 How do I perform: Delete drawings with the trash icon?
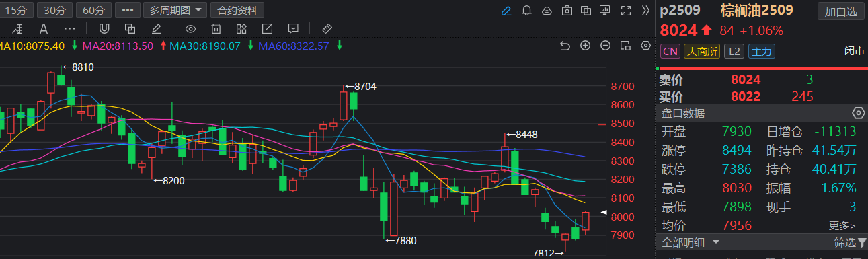216,29
